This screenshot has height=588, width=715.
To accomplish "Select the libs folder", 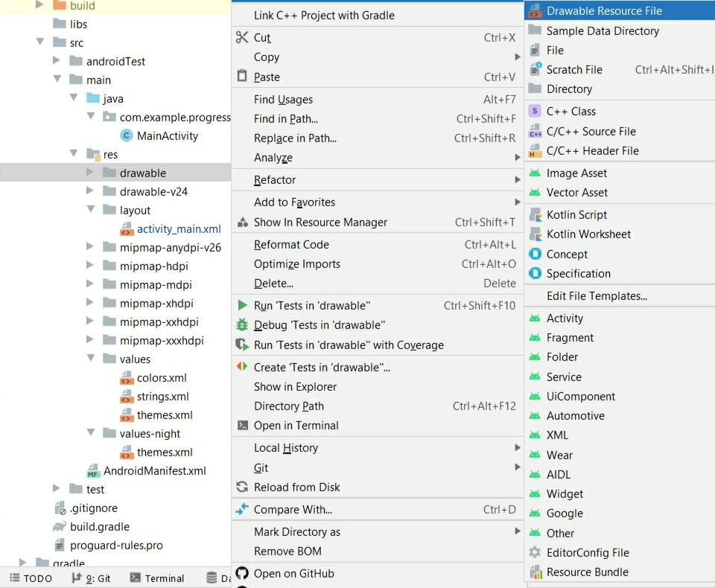I will tap(78, 24).
